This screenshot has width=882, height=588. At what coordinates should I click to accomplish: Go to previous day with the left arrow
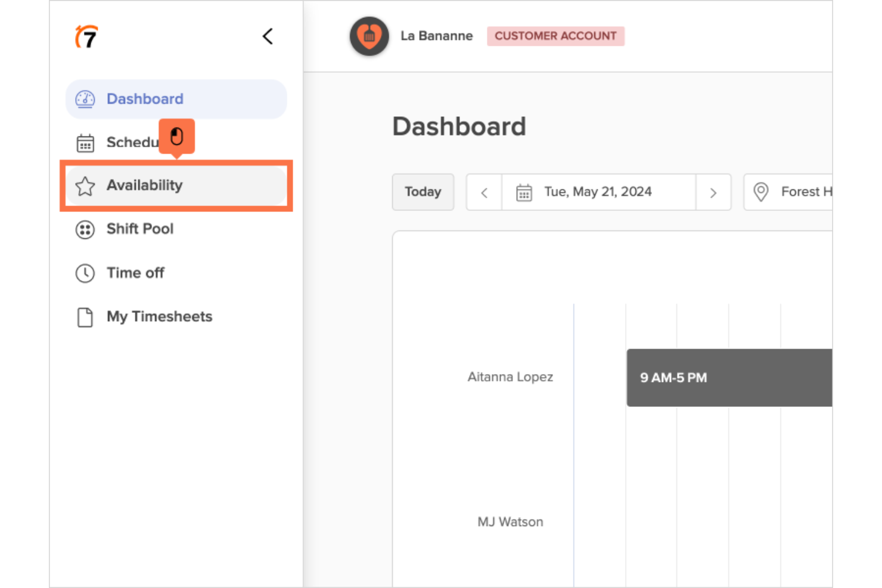click(x=483, y=192)
